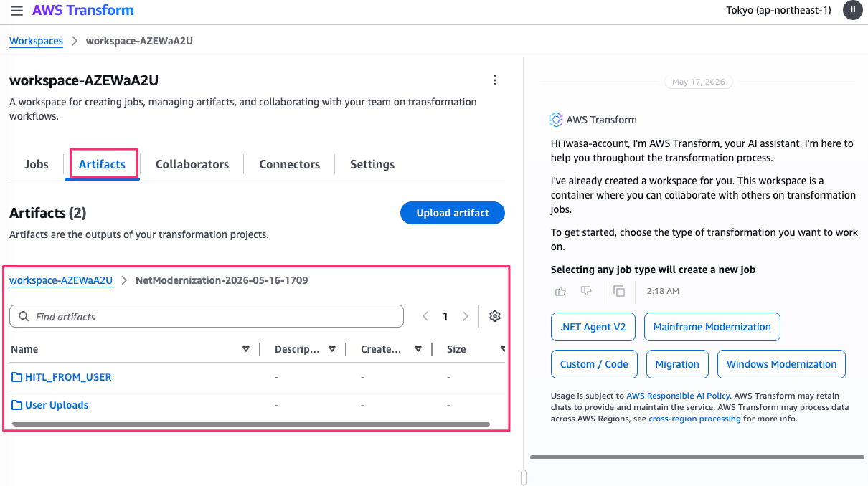Click workspace-AZEWaA2U top breadcrumb text
The height and width of the screenshot is (486, 868).
pos(139,41)
